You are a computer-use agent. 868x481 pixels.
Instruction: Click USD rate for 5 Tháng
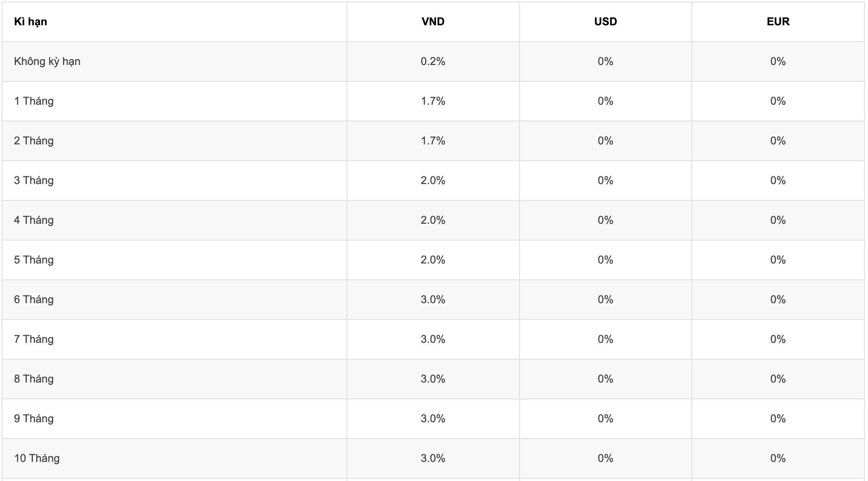pyautogui.click(x=605, y=260)
